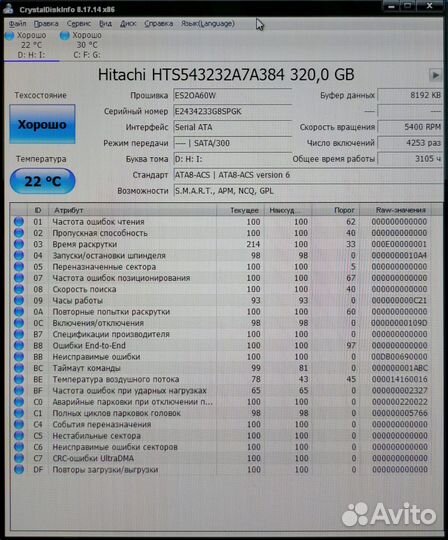Select raw value 000E00000001

point(399,244)
